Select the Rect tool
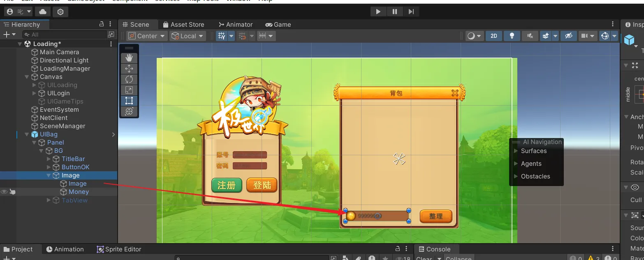 coord(129,101)
